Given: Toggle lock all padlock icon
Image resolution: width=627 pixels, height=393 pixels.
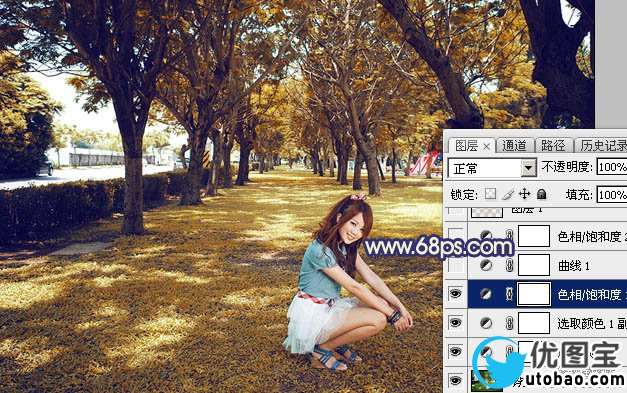Looking at the screenshot, I should [x=541, y=194].
